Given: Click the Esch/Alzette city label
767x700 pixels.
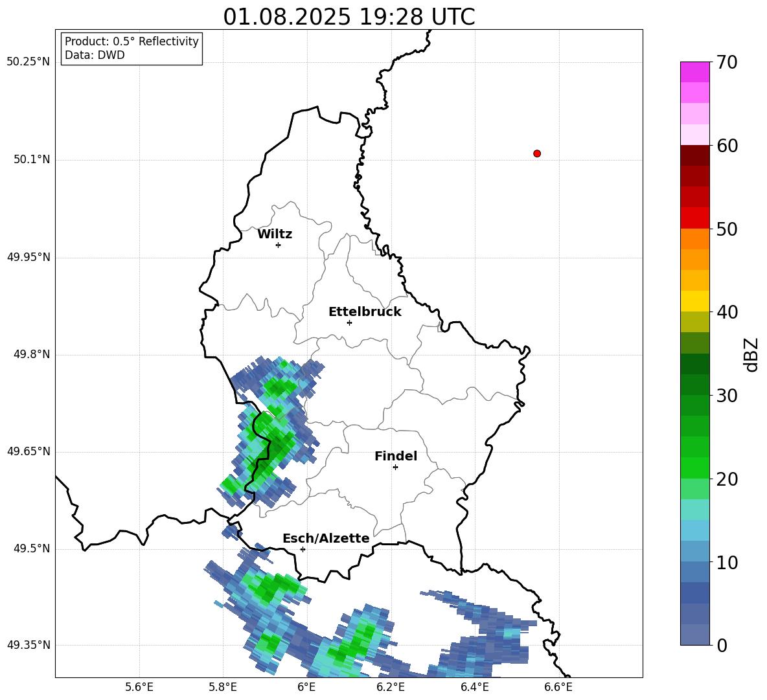Looking at the screenshot, I should click(x=326, y=539).
